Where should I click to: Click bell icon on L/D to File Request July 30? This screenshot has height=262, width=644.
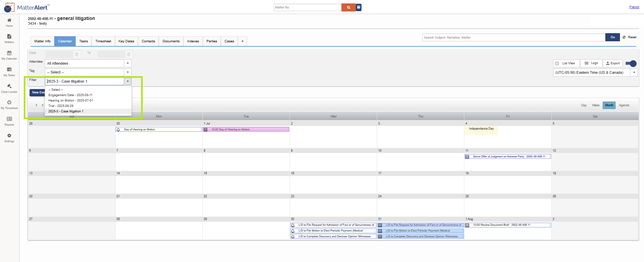[x=293, y=225]
